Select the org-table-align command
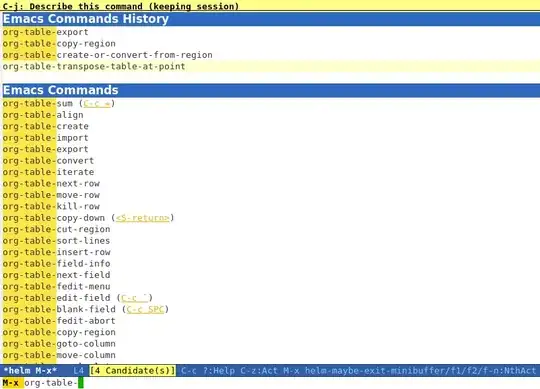The height and width of the screenshot is (389, 540). 43,115
